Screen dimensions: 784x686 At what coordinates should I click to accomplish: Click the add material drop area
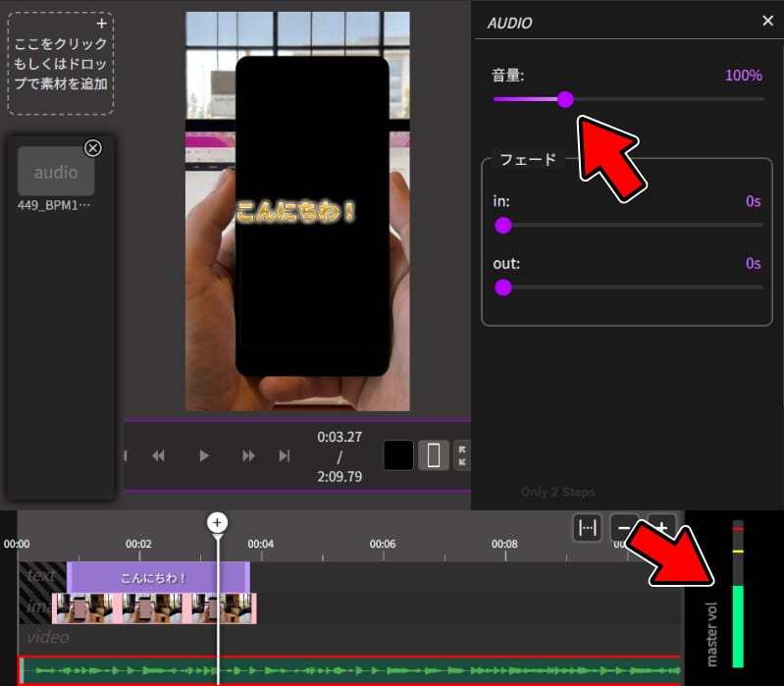point(61,64)
